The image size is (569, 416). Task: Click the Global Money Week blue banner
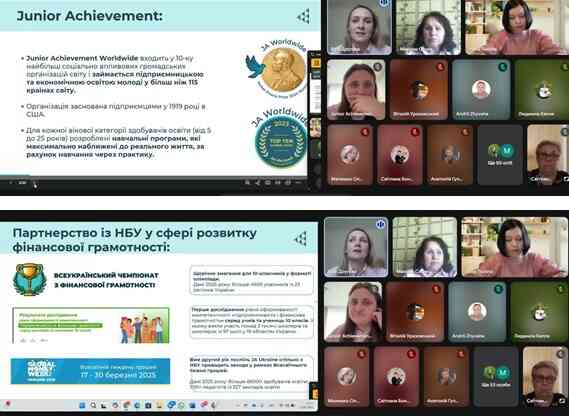coord(90,371)
